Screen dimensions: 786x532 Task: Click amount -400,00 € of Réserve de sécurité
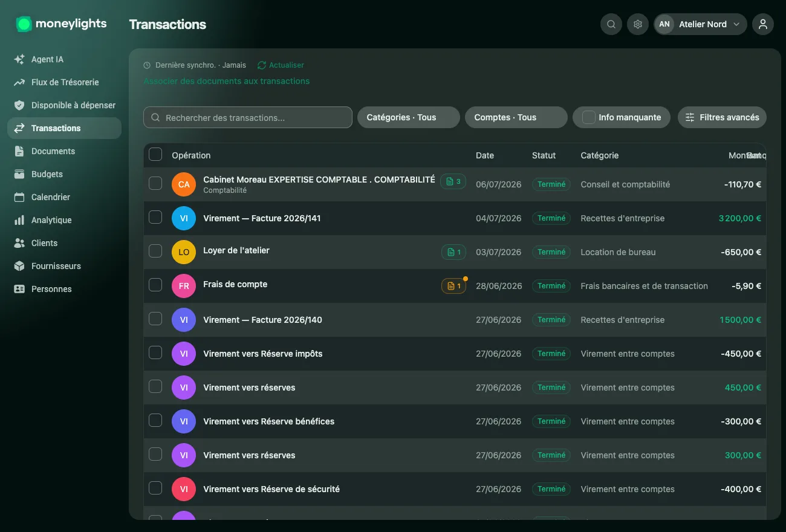click(741, 489)
